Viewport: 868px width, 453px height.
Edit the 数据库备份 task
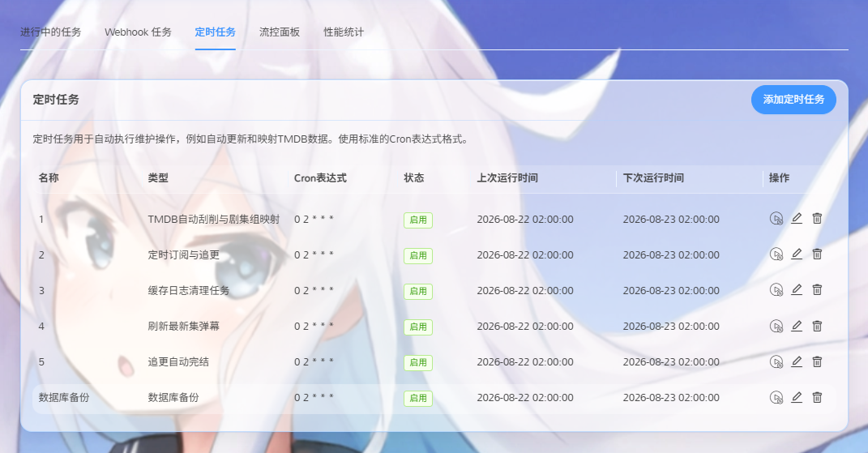pos(797,397)
